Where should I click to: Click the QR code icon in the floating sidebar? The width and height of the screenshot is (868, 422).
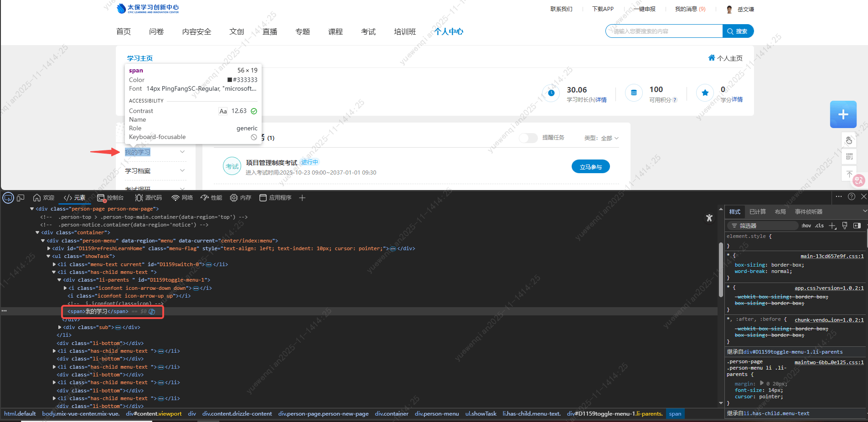pyautogui.click(x=849, y=156)
